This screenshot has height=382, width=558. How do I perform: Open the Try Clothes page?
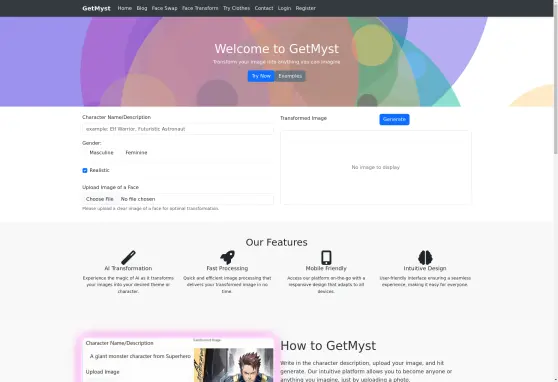pyautogui.click(x=236, y=8)
